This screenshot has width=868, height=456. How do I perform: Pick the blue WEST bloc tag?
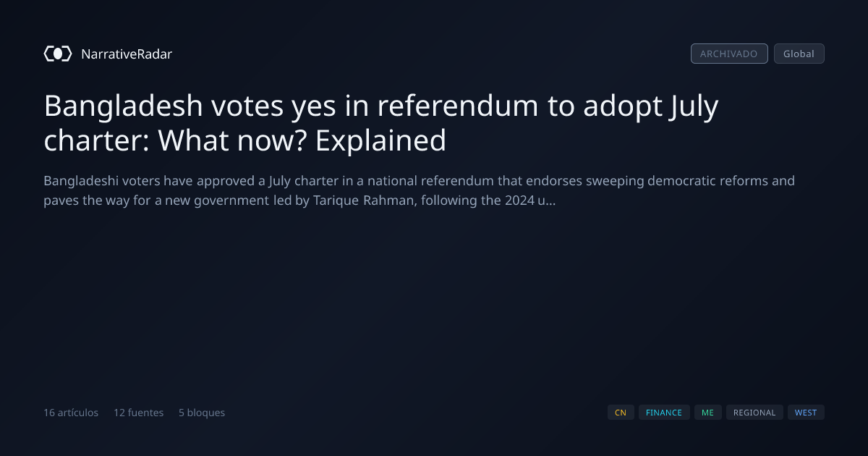pos(806,413)
